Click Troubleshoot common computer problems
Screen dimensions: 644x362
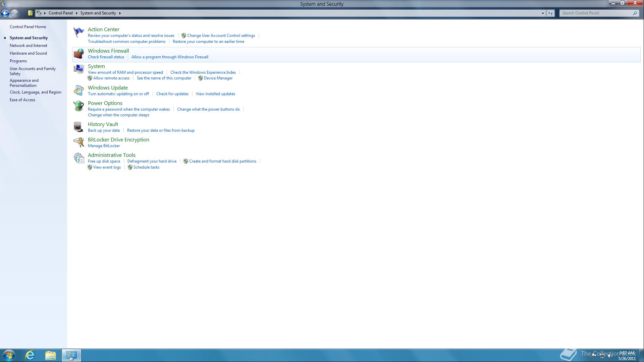point(126,42)
